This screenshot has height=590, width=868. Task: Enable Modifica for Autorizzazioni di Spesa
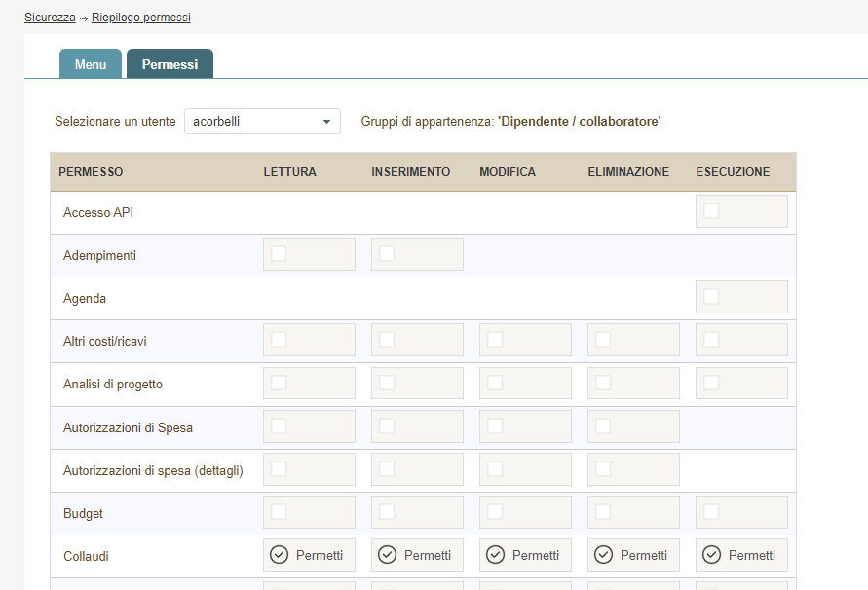pyautogui.click(x=496, y=425)
